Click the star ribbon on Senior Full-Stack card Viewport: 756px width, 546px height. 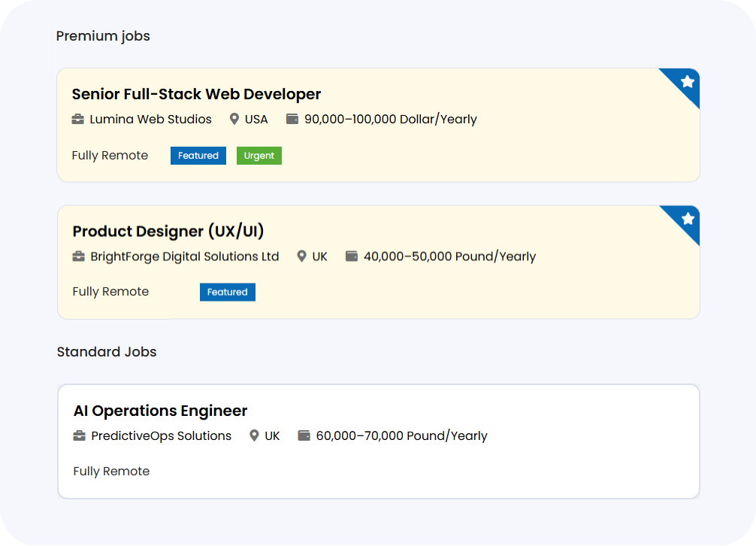686,82
